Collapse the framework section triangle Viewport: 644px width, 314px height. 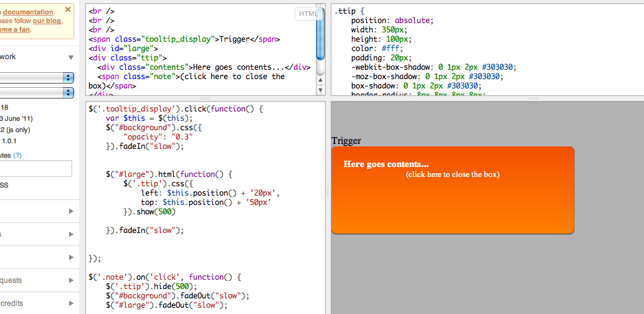coord(71,57)
